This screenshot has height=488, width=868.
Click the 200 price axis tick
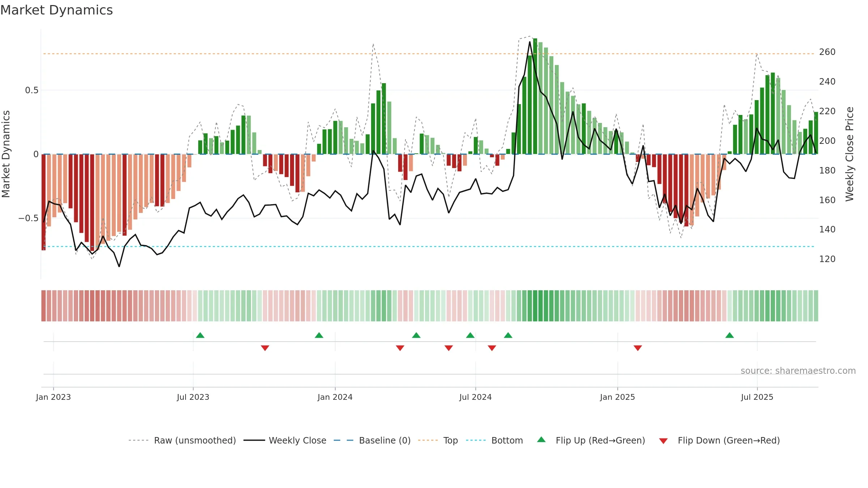[827, 141]
